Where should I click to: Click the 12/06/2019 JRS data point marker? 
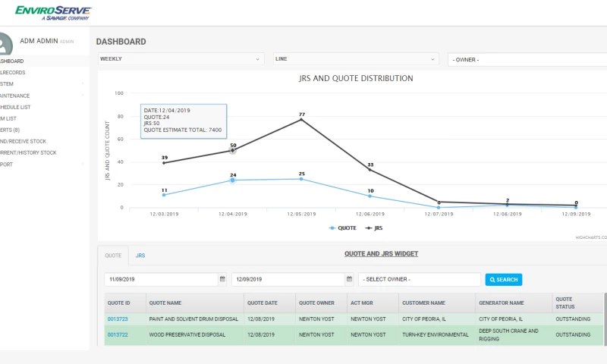tap(370, 169)
